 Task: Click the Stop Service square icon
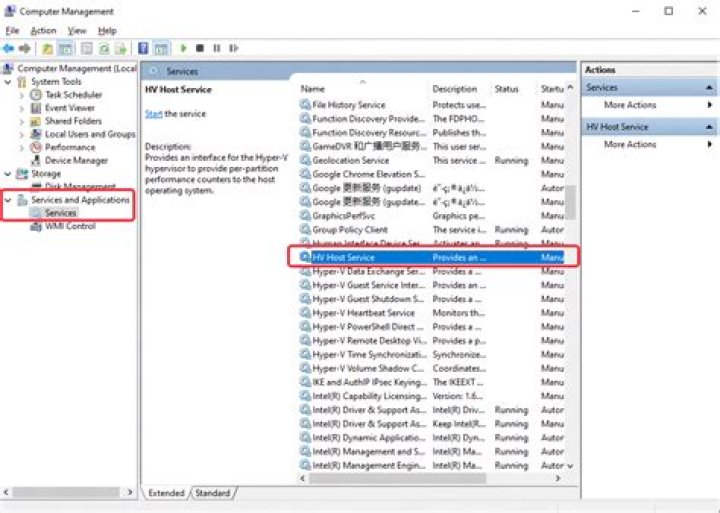click(x=200, y=48)
